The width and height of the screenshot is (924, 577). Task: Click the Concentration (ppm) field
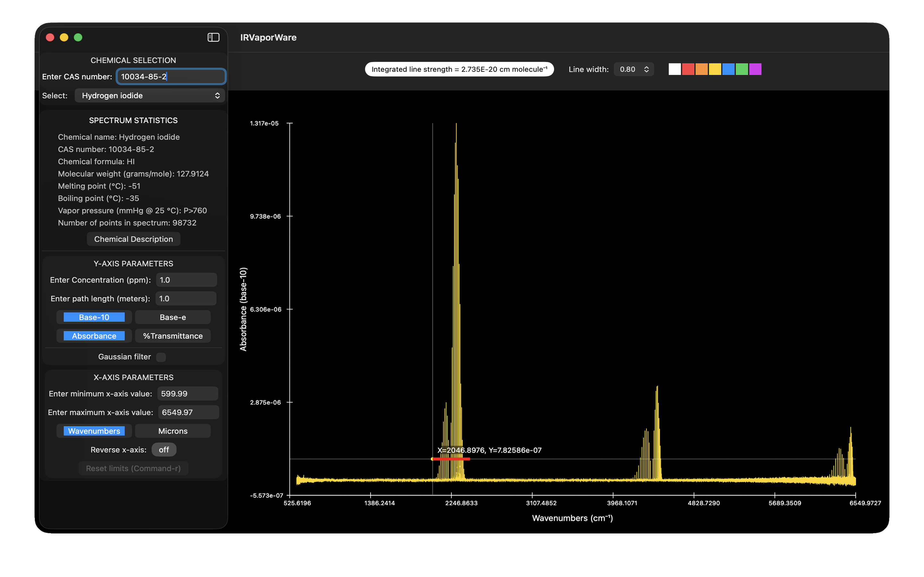tap(186, 280)
